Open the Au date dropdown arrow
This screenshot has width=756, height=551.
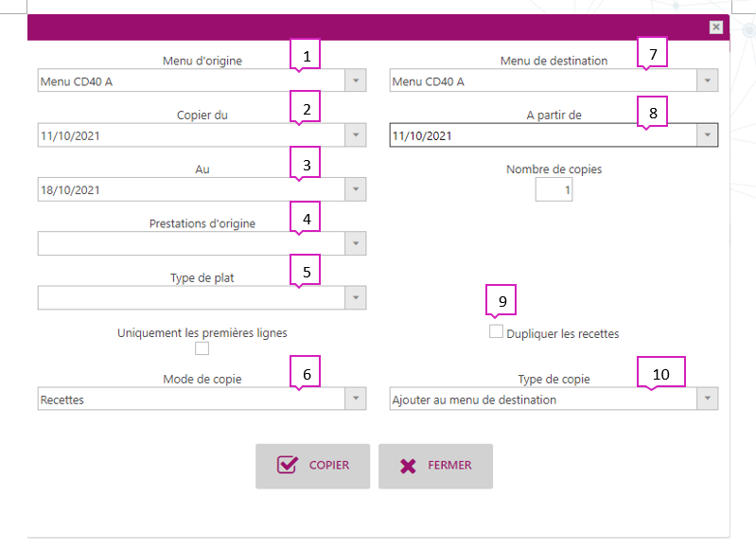(x=355, y=189)
